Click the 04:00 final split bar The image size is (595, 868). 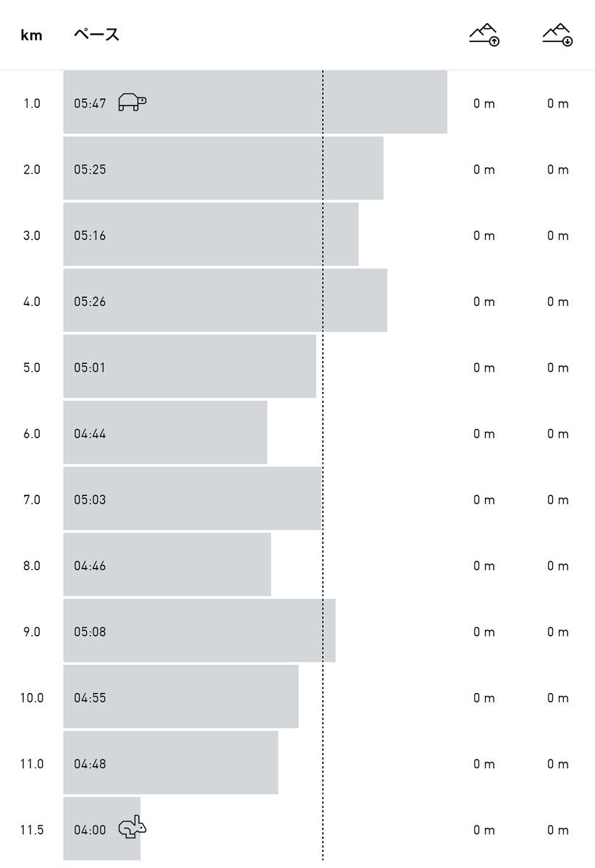(x=101, y=829)
